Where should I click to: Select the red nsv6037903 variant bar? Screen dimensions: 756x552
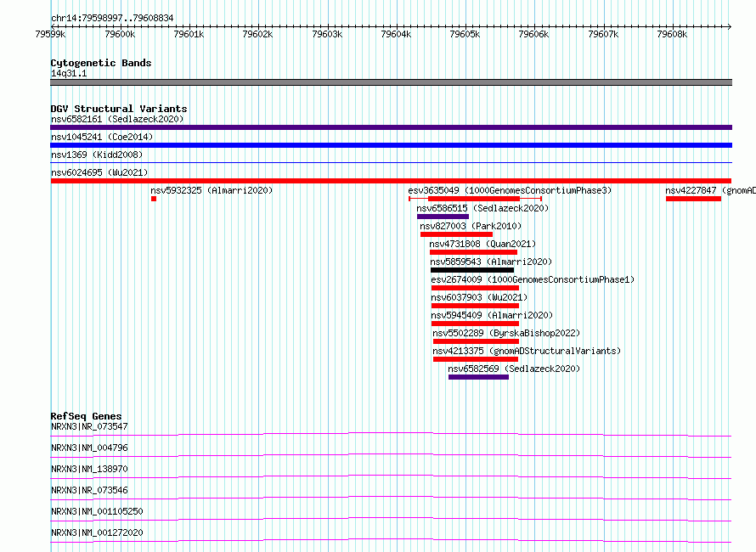pos(476,306)
